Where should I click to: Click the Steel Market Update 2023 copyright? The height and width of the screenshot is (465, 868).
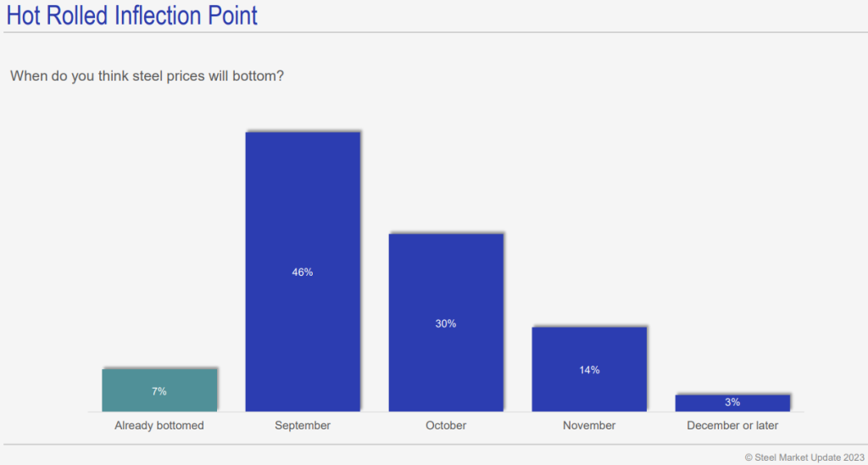tap(802, 457)
